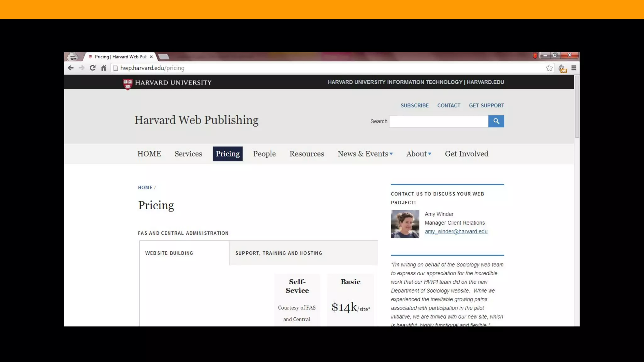
Task: Select the Pricing | Harvard Web Publishing tab
Action: pyautogui.click(x=119, y=57)
